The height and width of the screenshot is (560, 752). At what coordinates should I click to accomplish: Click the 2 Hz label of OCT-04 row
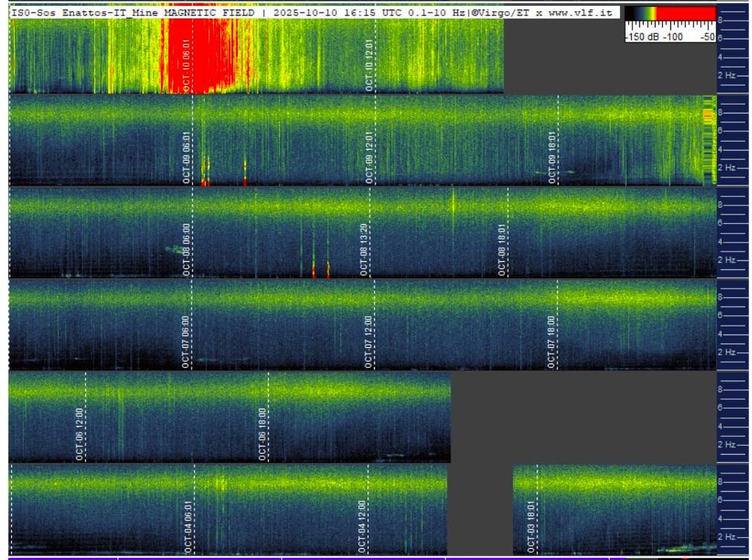point(727,536)
